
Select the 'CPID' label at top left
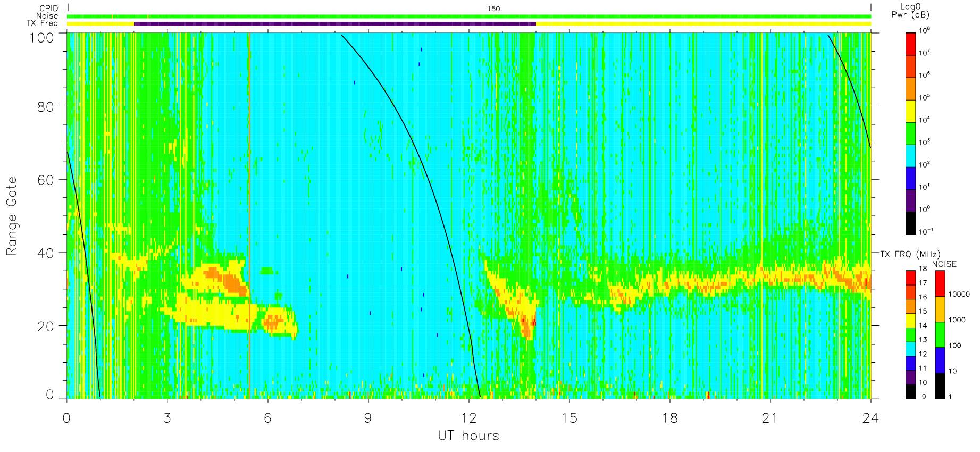(49, 9)
